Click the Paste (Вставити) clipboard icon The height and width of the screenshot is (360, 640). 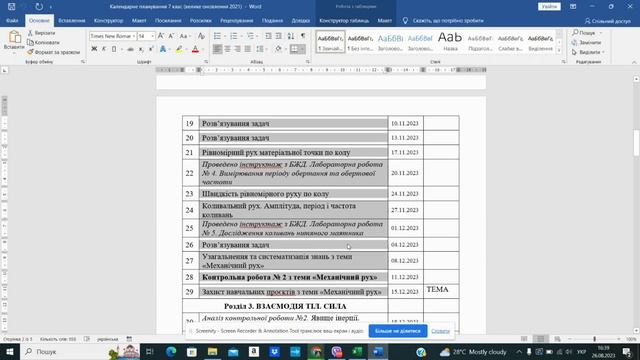pos(14,38)
